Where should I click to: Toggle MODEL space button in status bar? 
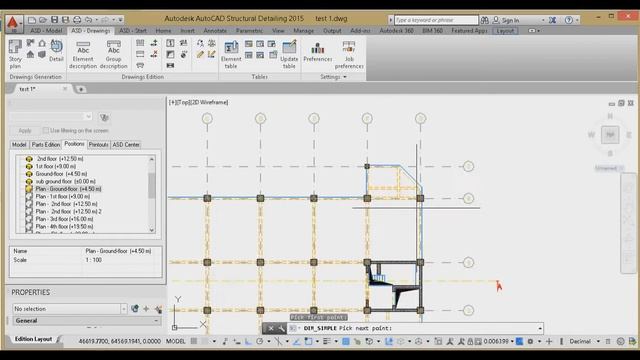click(x=176, y=341)
